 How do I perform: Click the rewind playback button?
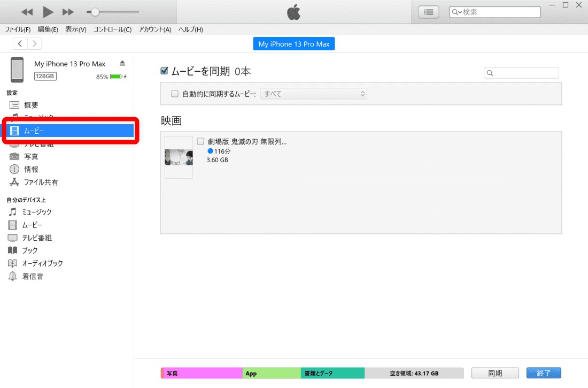pos(27,12)
